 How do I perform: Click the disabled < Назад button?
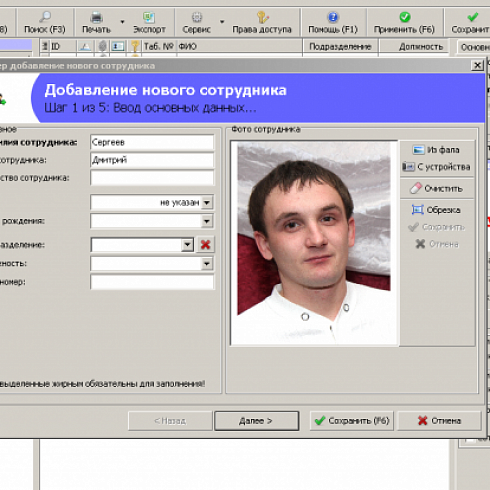pos(170,421)
